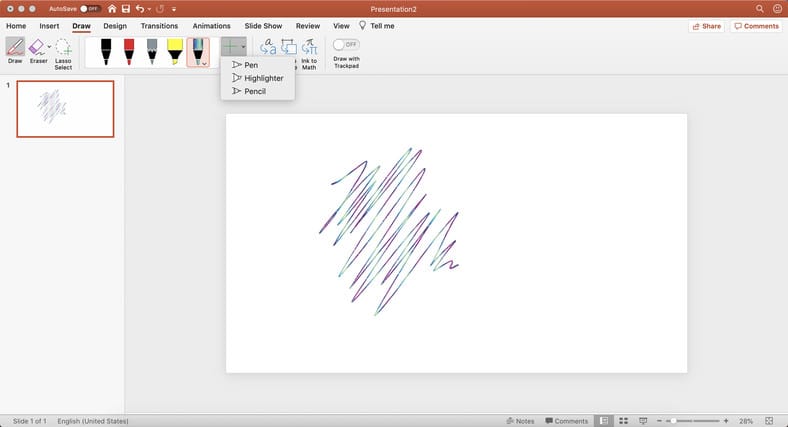The height and width of the screenshot is (427, 788).
Task: Open the Undo history dropdown
Action: tap(149, 10)
